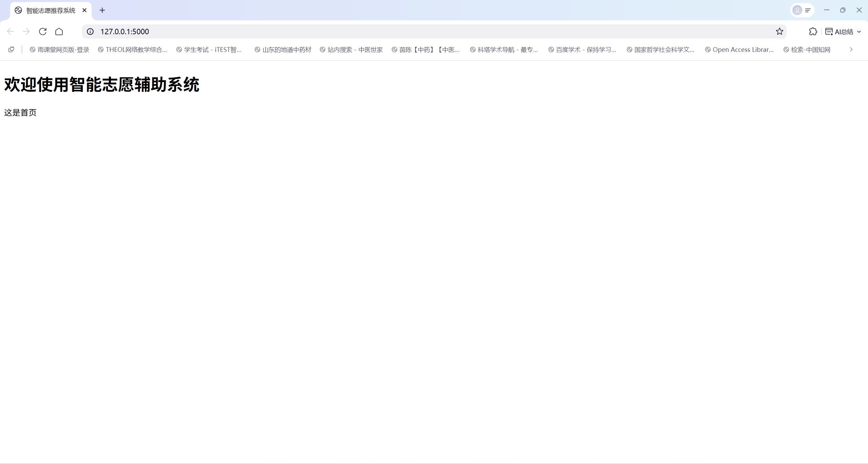Select the 智能志愿推荐系统 tab
The image size is (868, 464).
tap(50, 11)
